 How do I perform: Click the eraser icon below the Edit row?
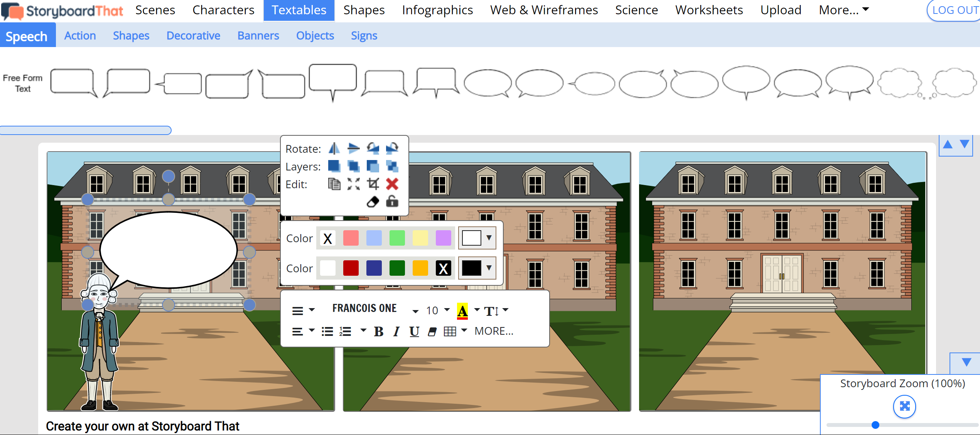click(x=373, y=202)
